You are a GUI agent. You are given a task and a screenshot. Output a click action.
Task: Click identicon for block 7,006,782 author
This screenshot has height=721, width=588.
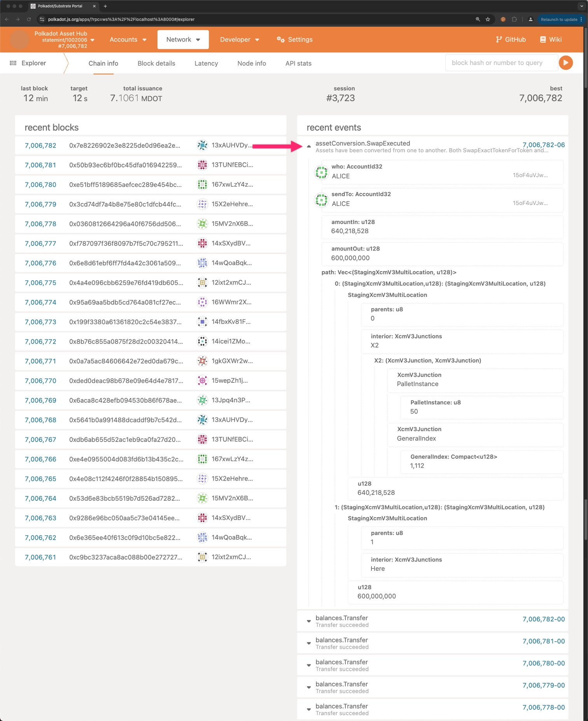click(202, 145)
